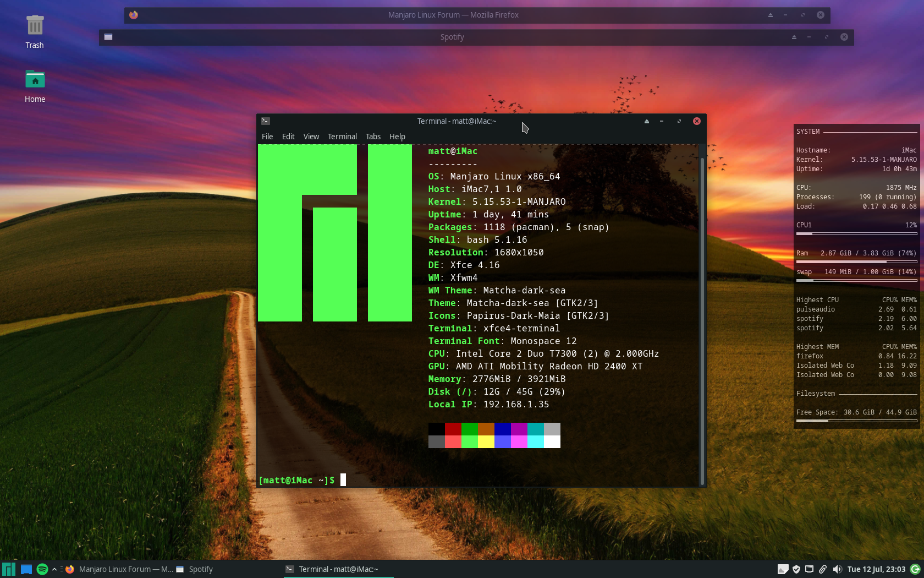The height and width of the screenshot is (578, 924).
Task: Switch to the Manjaro Linux Forum taskbar button
Action: tap(119, 569)
